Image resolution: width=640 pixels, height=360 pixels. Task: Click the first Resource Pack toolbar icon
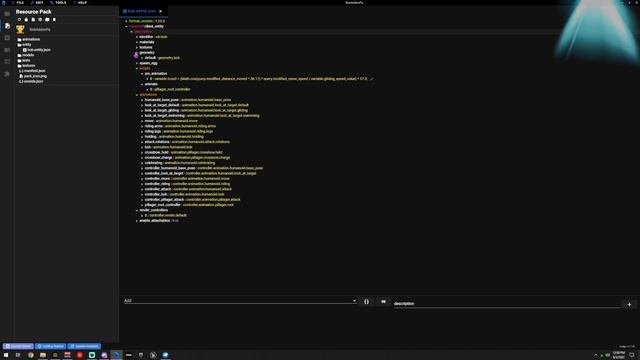pos(19,20)
